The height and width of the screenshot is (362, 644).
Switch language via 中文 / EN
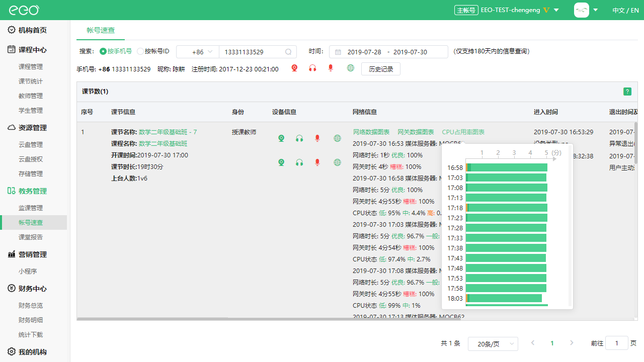coord(625,10)
